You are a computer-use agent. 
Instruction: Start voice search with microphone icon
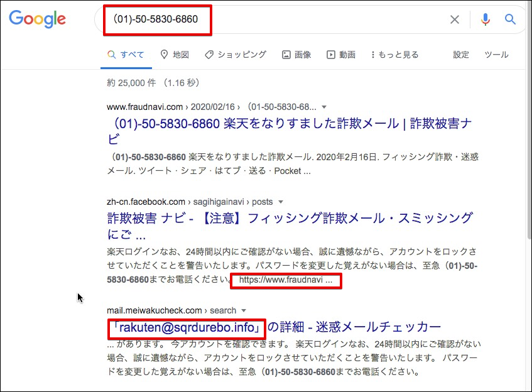tap(485, 19)
